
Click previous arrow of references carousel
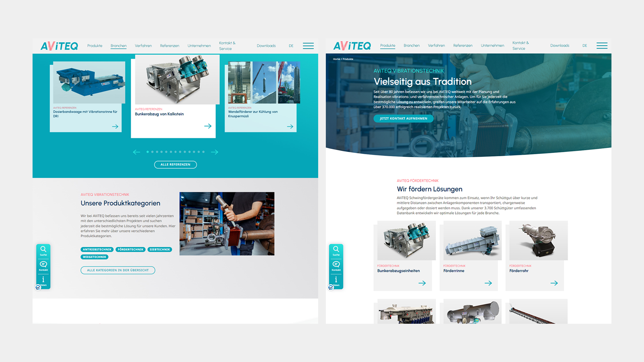click(136, 152)
